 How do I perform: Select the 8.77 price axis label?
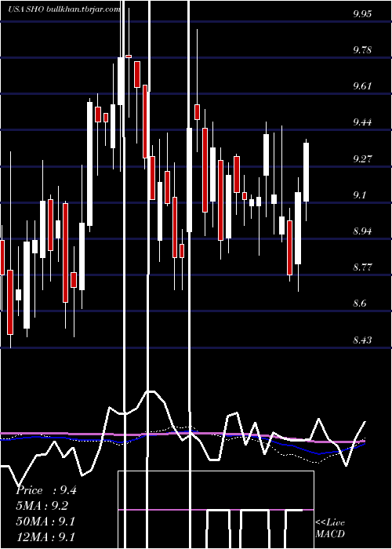click(362, 267)
